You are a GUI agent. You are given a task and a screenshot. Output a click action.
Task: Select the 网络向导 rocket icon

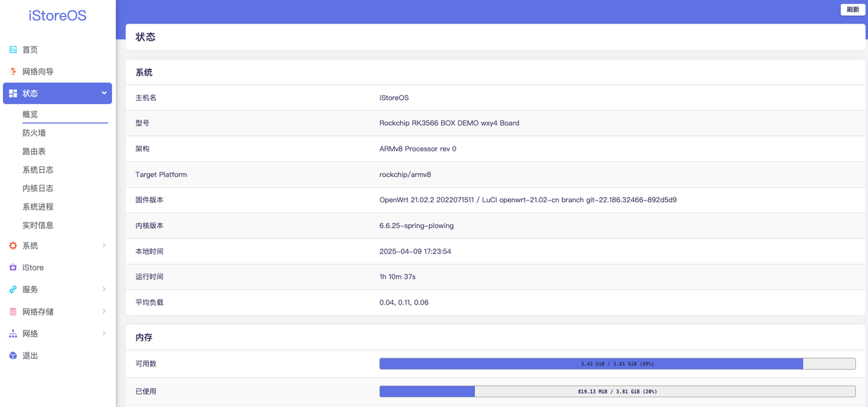point(13,71)
